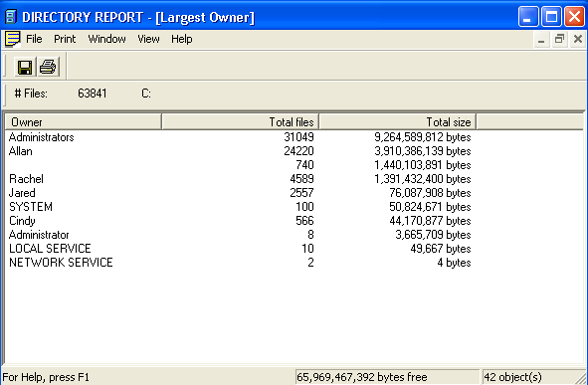Click the 4 bytes size value
Viewport: 588px width, 385px height.
454,263
